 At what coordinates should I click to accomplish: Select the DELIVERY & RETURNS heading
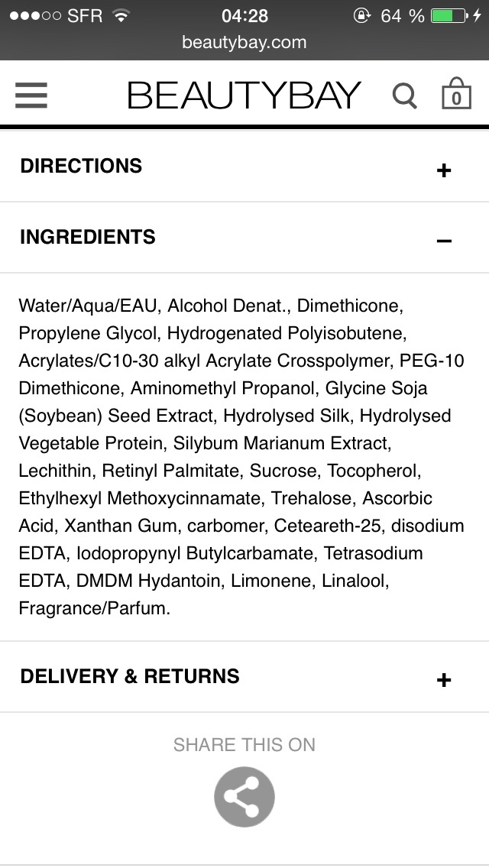pos(130,676)
